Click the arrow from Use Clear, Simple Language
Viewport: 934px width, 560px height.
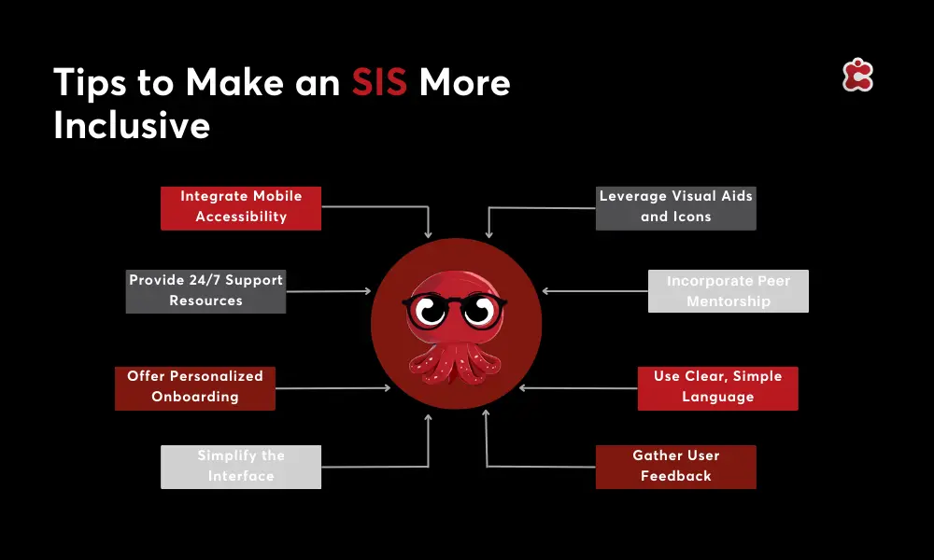pos(579,387)
